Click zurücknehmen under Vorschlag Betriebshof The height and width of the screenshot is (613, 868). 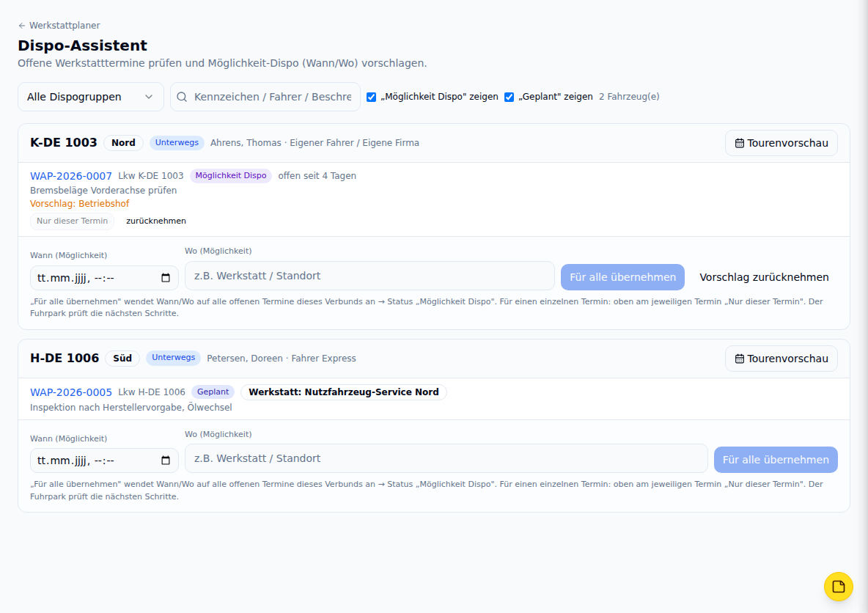pos(156,221)
